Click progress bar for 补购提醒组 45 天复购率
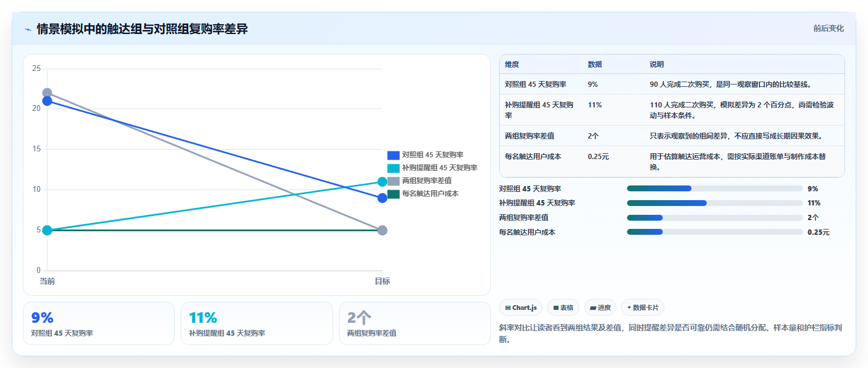Screen dimensions: 868x368 (x=715, y=203)
